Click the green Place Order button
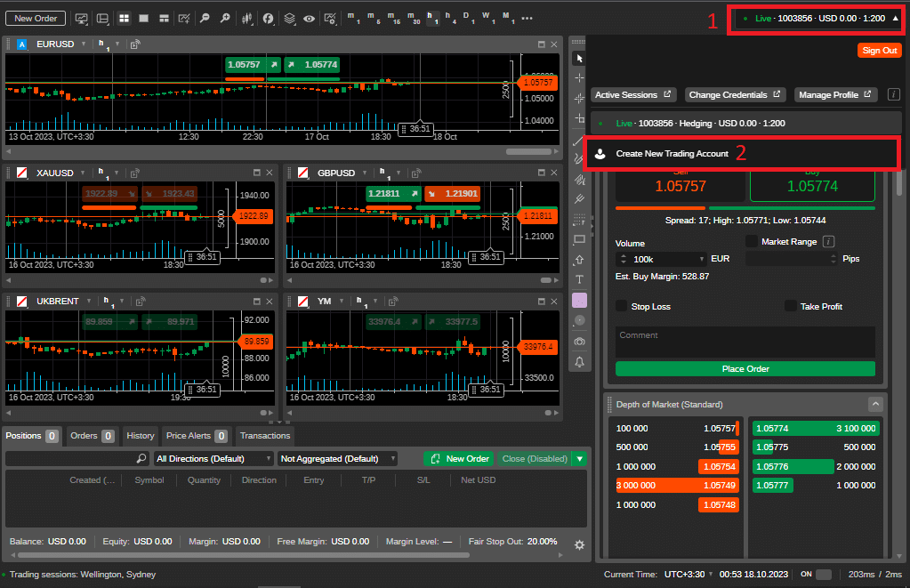The width and height of the screenshot is (910, 588). pyautogui.click(x=745, y=368)
